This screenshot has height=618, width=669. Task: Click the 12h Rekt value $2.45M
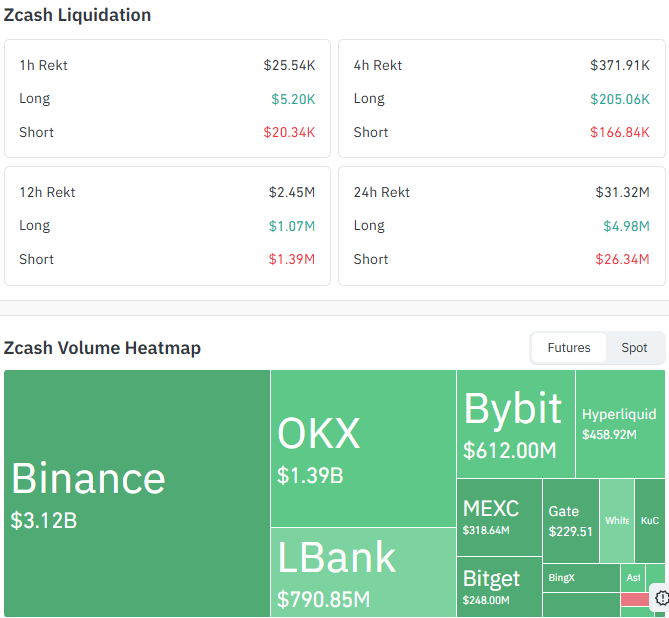[292, 192]
